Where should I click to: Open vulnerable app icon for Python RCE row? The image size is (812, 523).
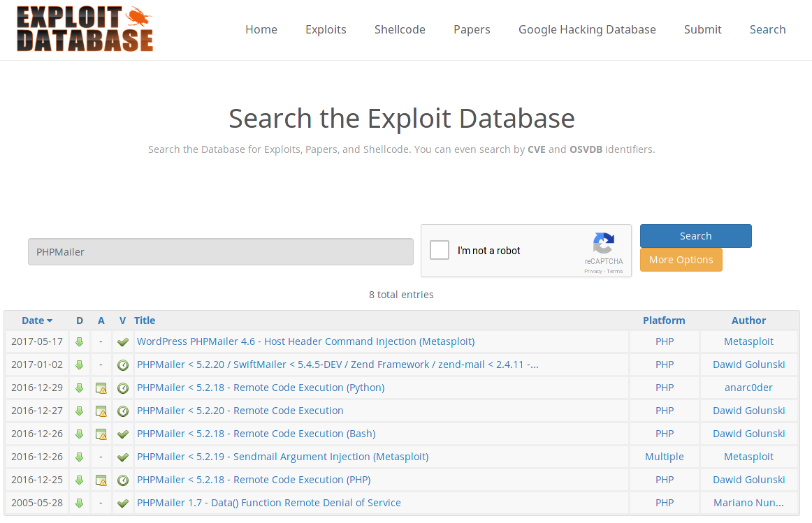[x=101, y=388]
